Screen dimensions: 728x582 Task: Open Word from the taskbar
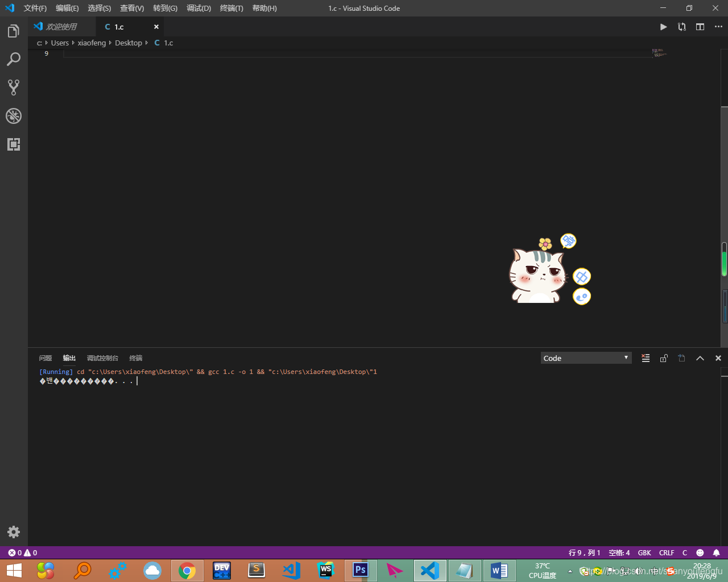[499, 570]
